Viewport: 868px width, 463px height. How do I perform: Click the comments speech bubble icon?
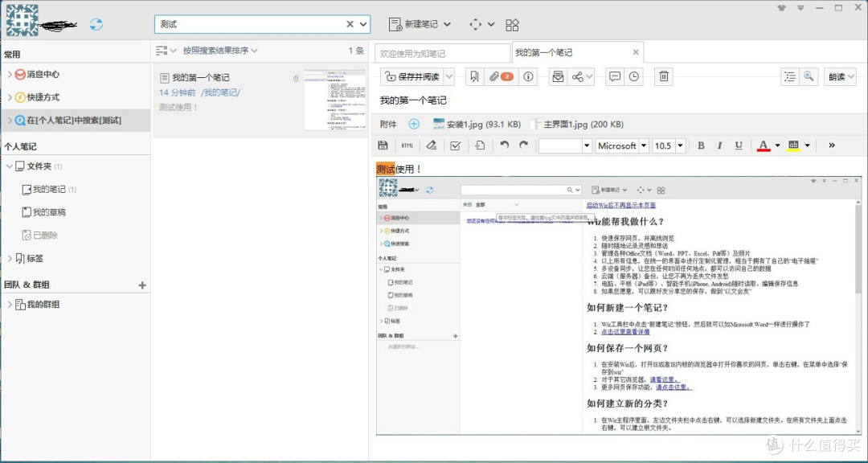(615, 77)
